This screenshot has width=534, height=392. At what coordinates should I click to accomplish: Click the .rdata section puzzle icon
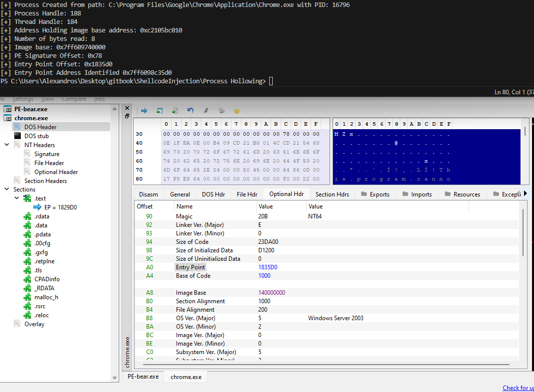(27, 216)
